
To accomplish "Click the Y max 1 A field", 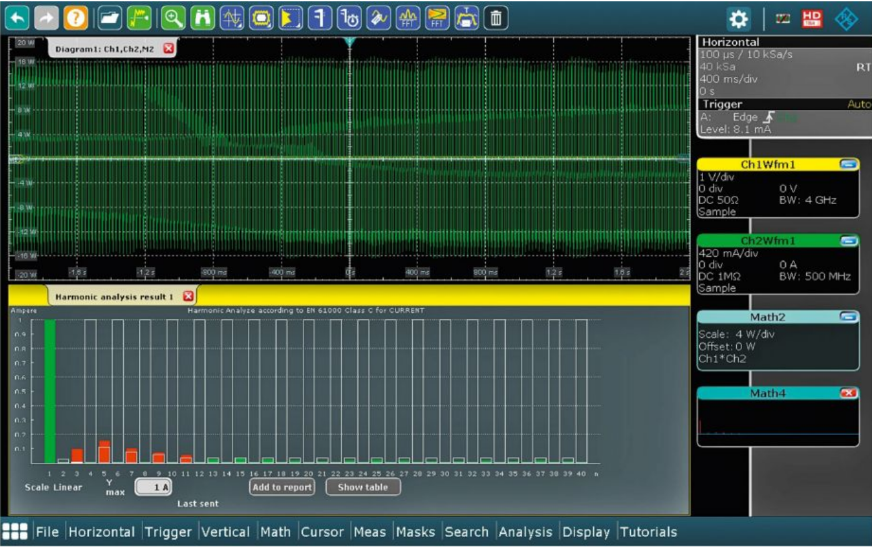I will [153, 487].
